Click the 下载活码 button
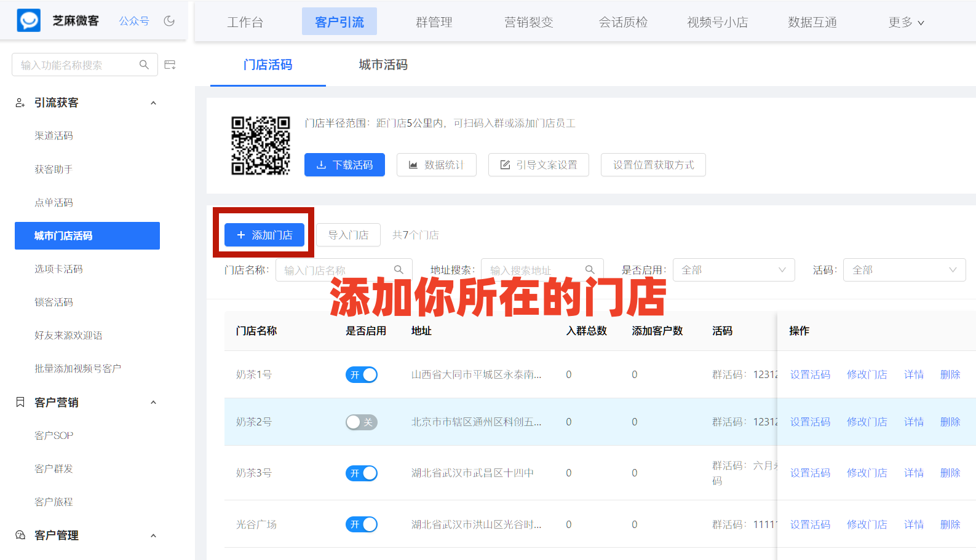The image size is (976, 560). coord(344,165)
